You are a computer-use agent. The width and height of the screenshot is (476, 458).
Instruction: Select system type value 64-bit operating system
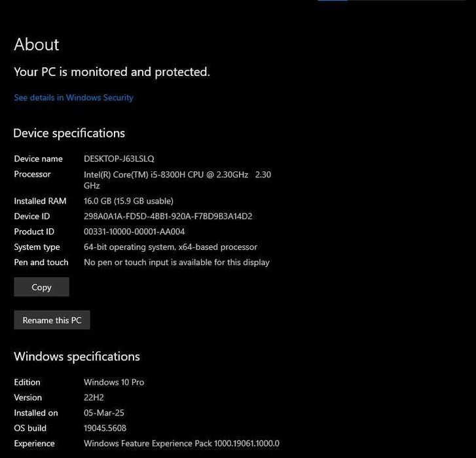click(170, 247)
